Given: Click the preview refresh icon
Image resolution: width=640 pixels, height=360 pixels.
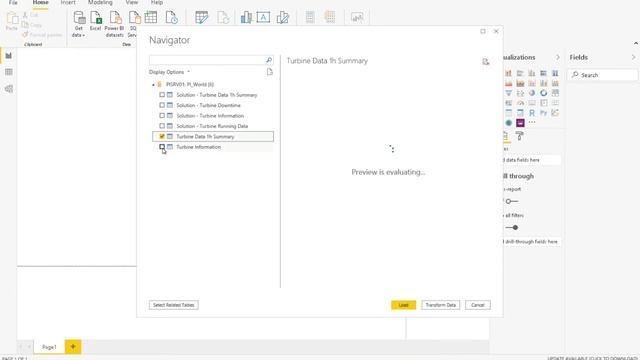Looking at the screenshot, I should coord(485,62).
